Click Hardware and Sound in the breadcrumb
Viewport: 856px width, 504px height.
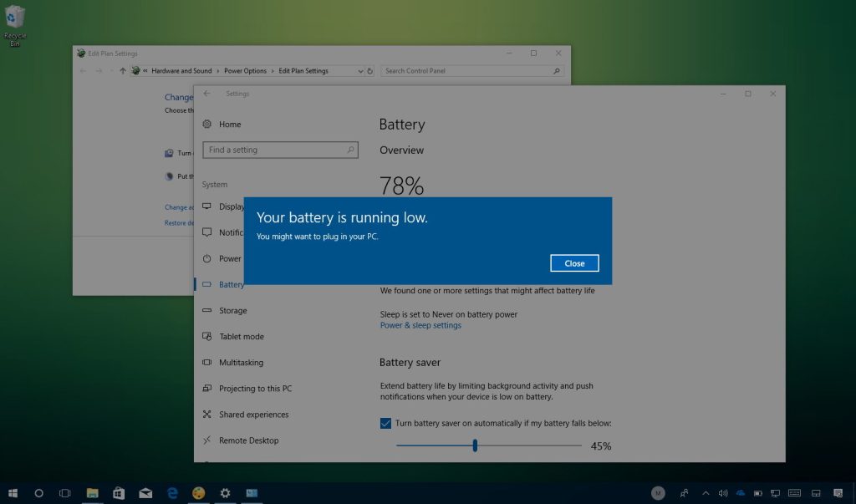coord(181,71)
